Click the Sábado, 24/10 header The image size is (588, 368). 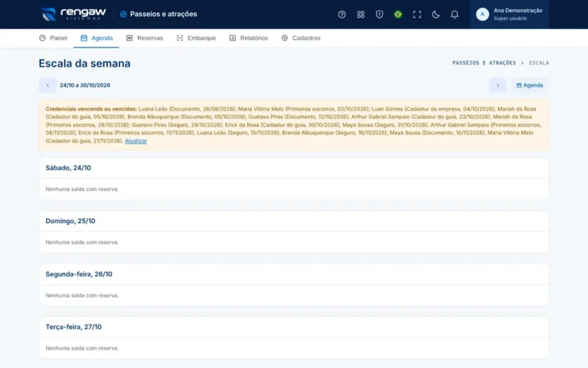click(68, 168)
